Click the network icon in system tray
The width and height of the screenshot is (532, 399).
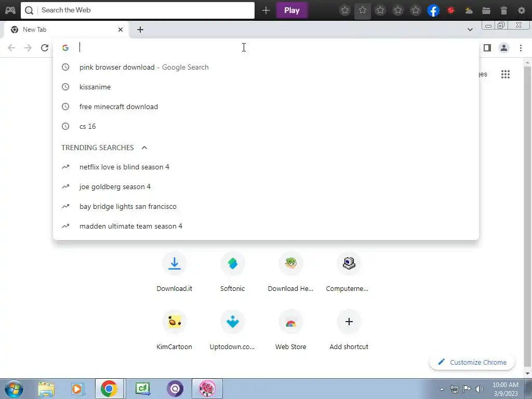(x=454, y=389)
